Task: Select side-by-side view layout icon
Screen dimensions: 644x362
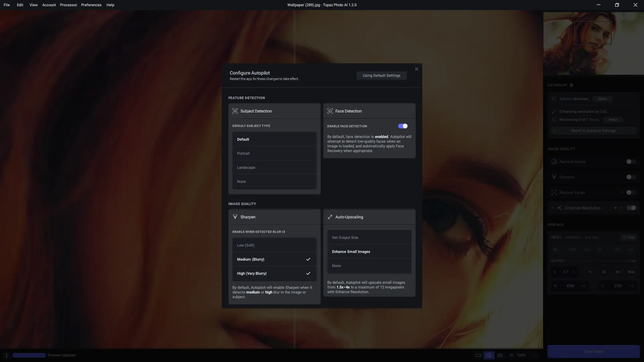Action: 500,355
